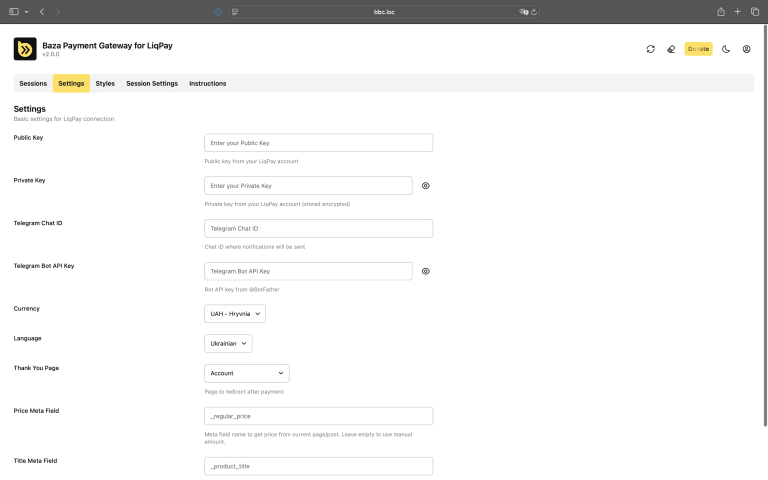Select the Settings tab
The image size is (768, 480).
[72, 84]
